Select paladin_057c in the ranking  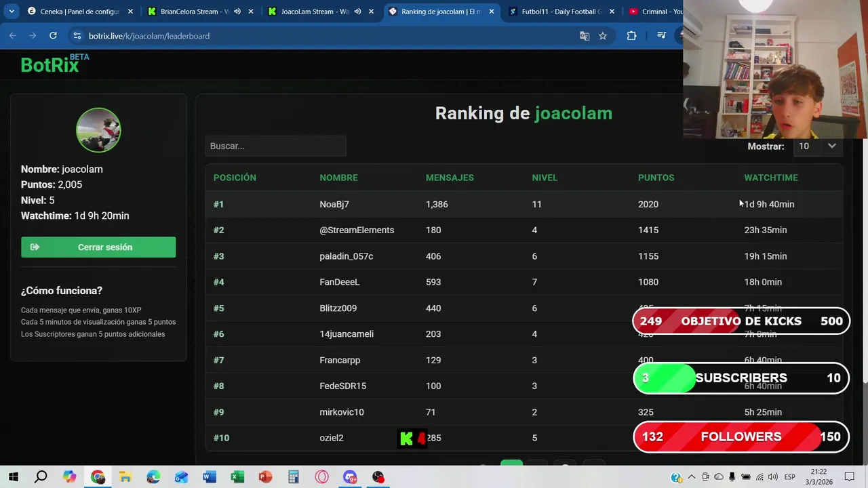pos(347,256)
